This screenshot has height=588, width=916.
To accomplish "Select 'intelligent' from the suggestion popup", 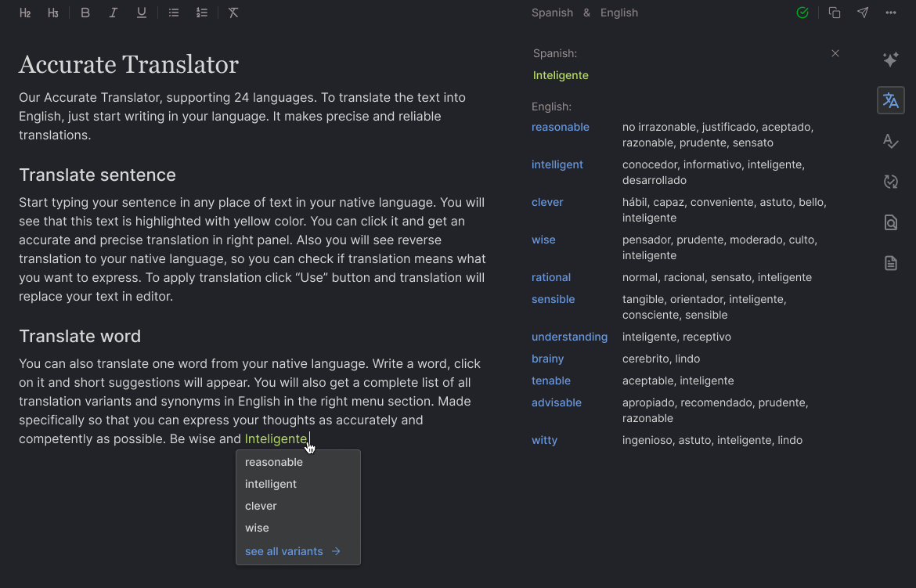I will (271, 484).
